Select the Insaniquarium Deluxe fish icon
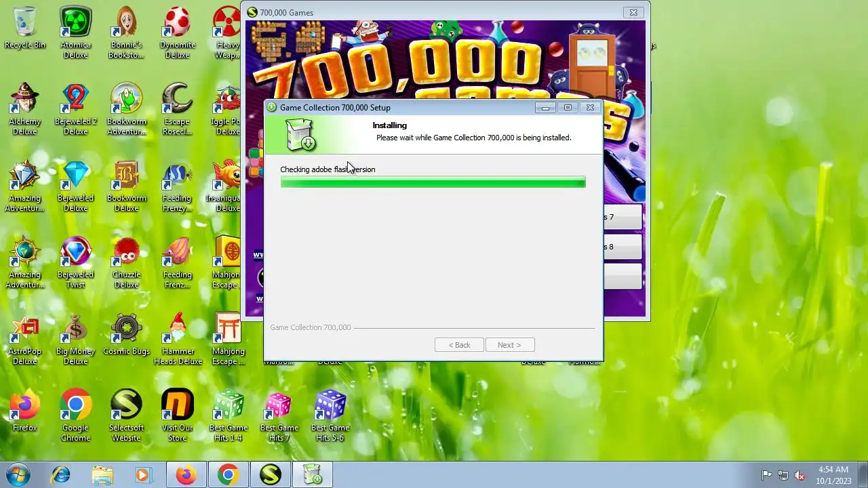868x488 pixels. (x=226, y=186)
